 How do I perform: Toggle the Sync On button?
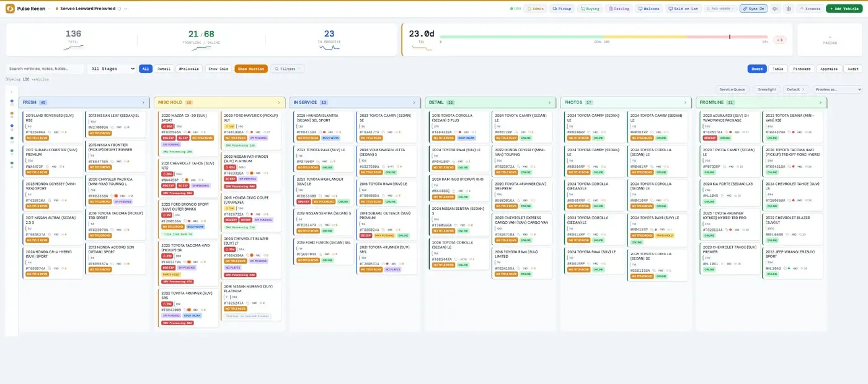coord(753,9)
